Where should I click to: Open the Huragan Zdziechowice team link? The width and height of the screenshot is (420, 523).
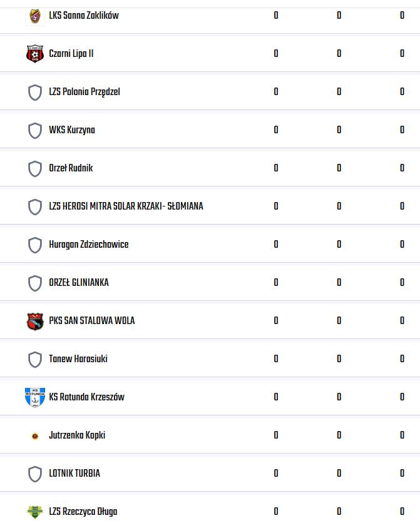point(89,245)
